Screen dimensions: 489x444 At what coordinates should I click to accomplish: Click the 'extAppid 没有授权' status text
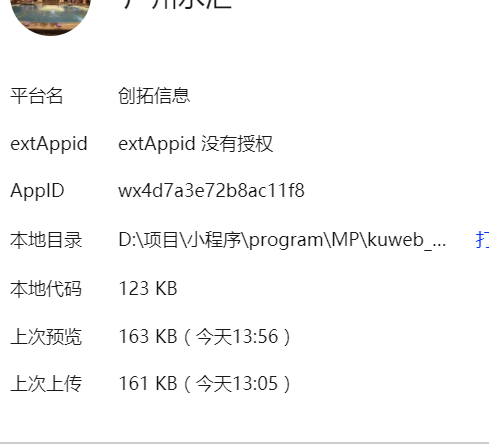(x=196, y=144)
